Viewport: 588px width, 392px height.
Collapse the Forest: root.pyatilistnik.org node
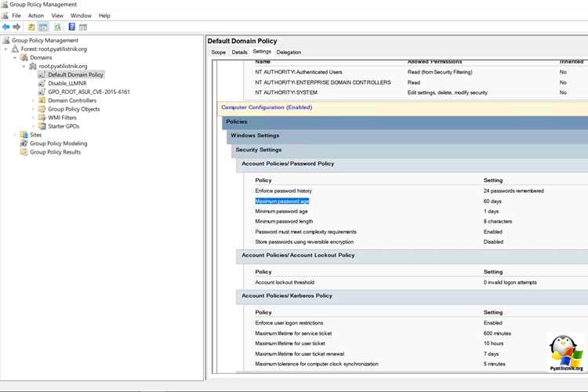click(5, 49)
